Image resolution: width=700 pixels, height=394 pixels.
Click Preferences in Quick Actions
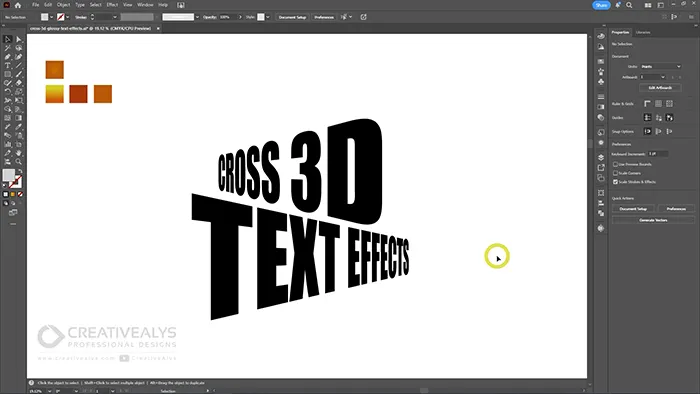click(x=676, y=209)
